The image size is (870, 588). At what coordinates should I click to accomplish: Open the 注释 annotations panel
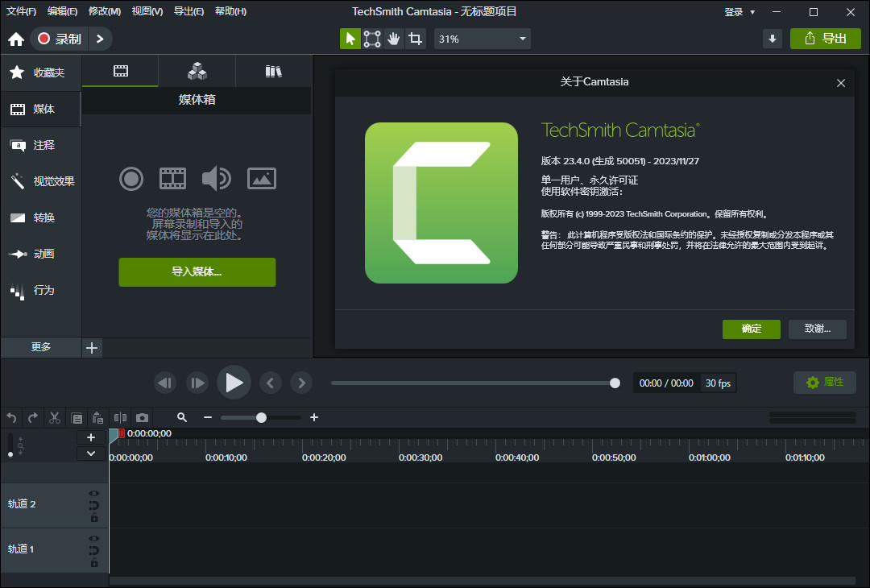(x=40, y=145)
